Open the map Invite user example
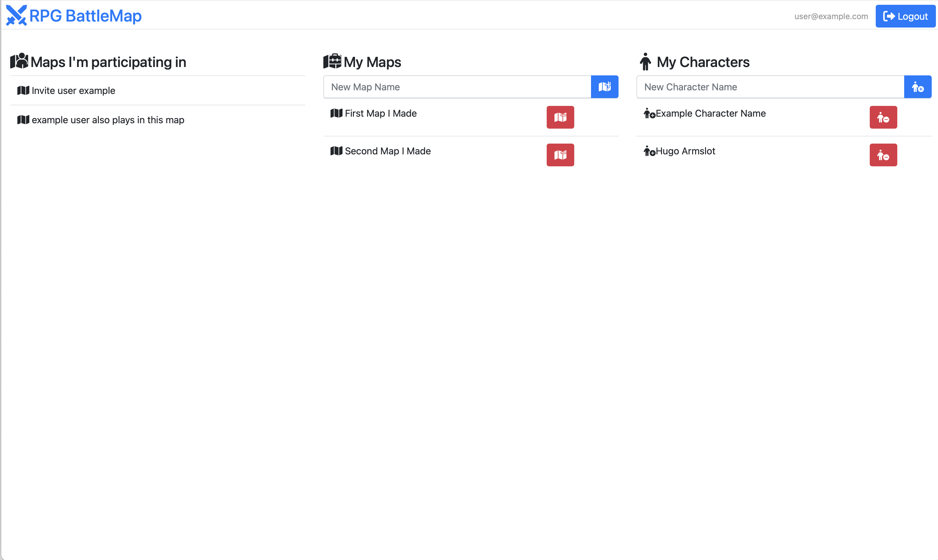This screenshot has height=560, width=938. coord(74,91)
